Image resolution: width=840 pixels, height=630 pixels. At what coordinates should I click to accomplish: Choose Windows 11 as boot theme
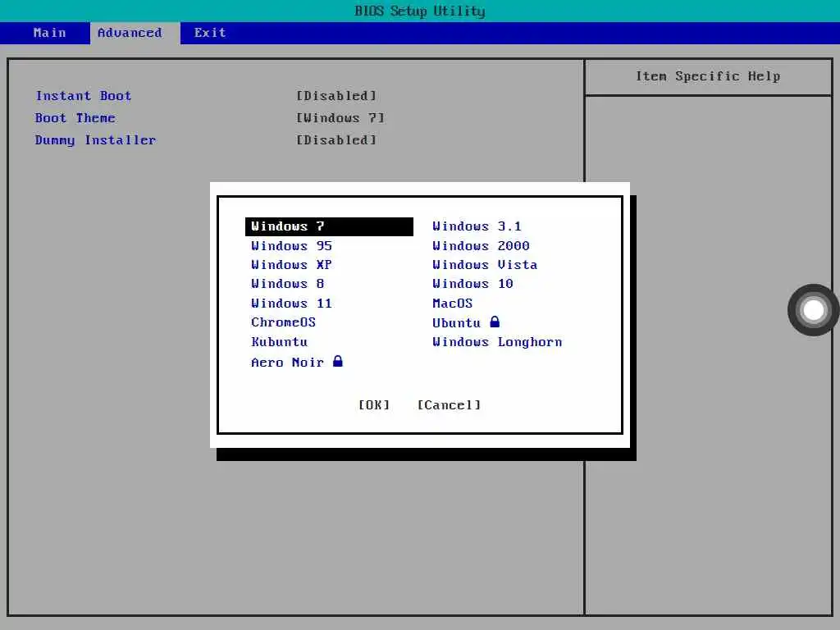click(x=291, y=304)
